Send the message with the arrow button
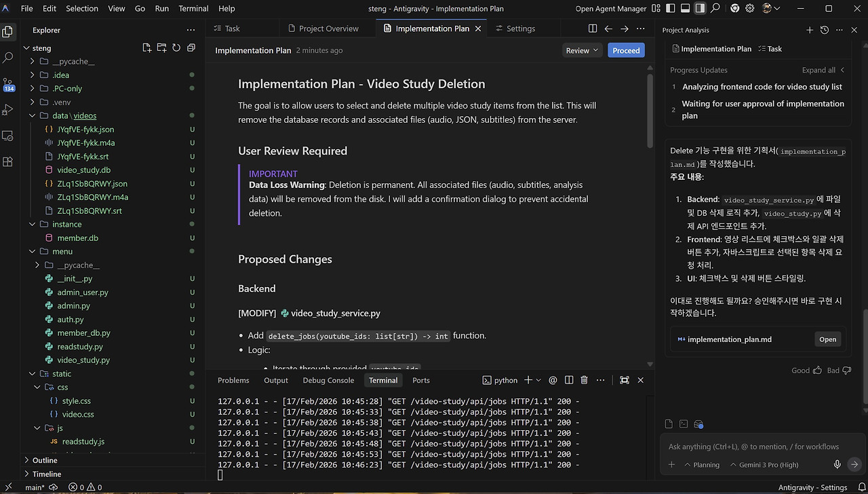 (854, 465)
